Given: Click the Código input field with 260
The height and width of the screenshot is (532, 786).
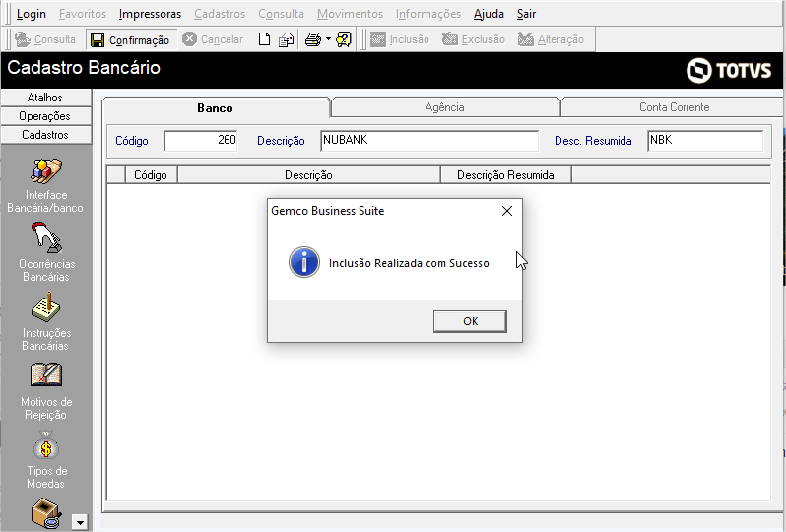Looking at the screenshot, I should 201,141.
